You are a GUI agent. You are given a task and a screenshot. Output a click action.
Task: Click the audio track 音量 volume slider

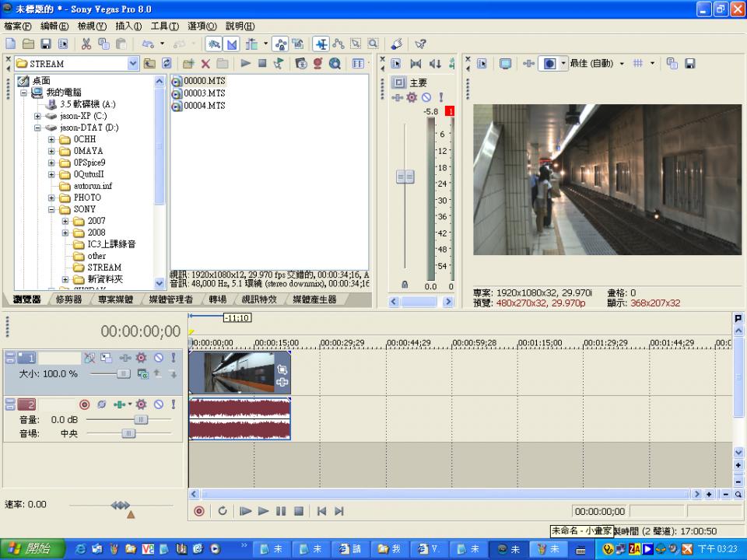[x=140, y=420]
